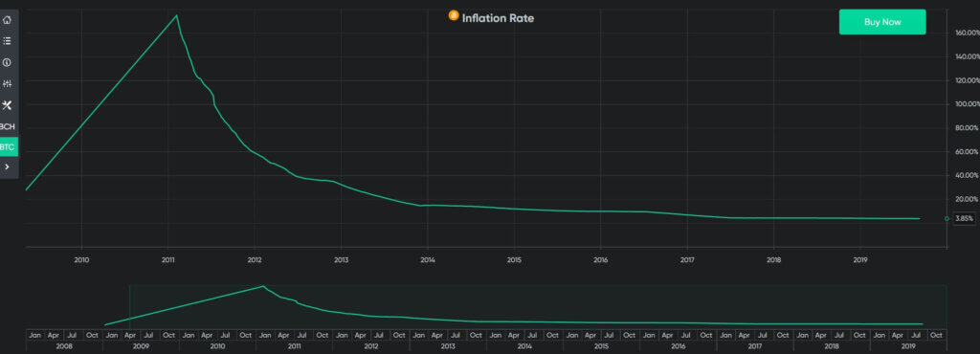Switch to BCH in the sidebar
Viewport: 980px width, 354px height.
click(x=8, y=126)
